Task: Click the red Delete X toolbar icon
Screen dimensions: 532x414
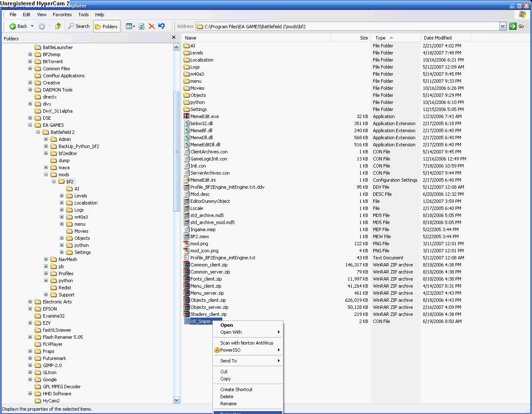Action: click(151, 26)
